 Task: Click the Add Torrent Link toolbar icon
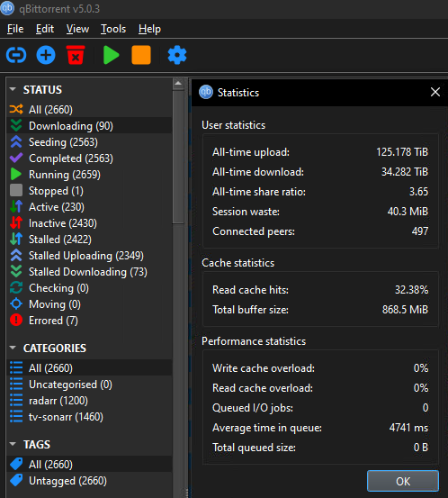[x=16, y=55]
